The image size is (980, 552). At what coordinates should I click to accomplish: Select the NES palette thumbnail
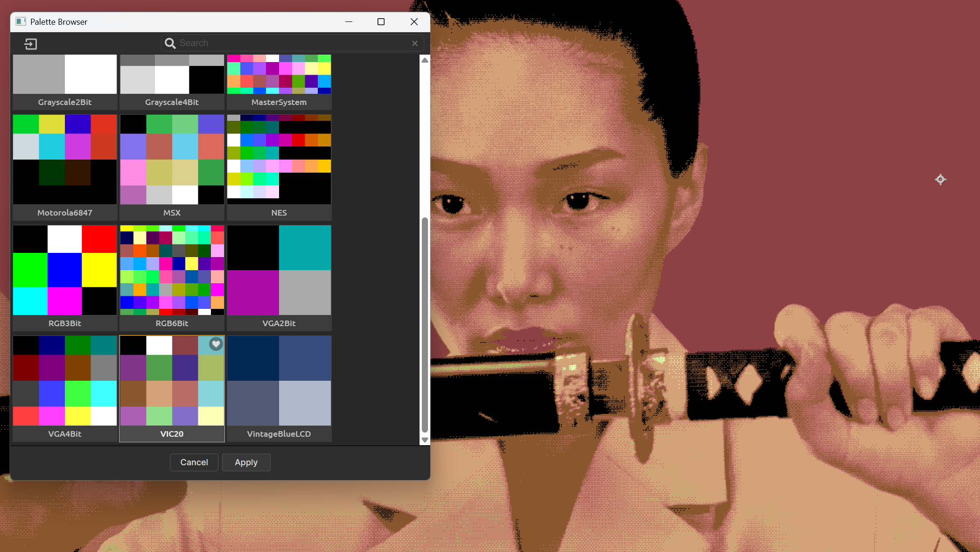(x=279, y=160)
